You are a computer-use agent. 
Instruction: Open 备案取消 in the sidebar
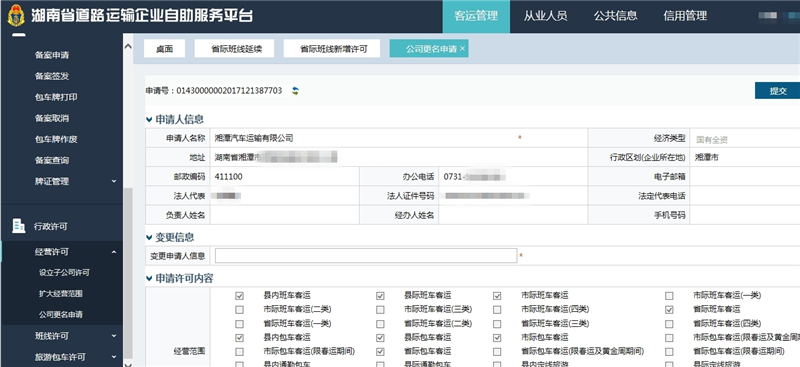tap(52, 118)
